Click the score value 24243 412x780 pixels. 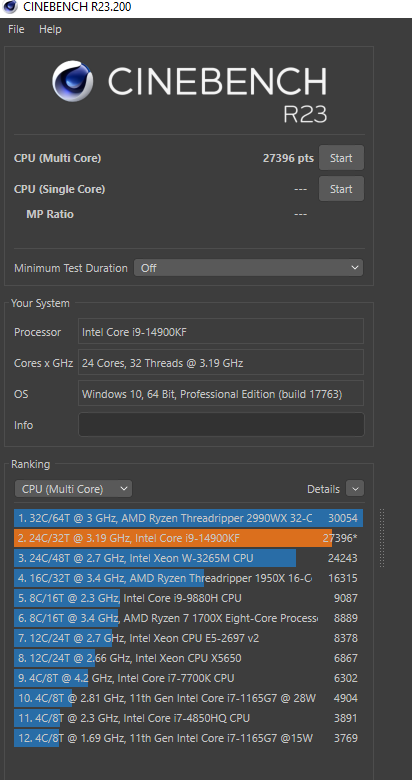tap(342, 558)
